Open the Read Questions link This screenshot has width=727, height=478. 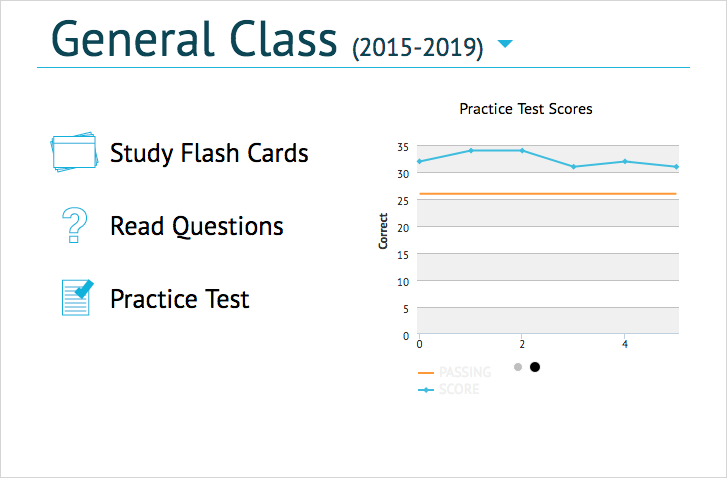197,227
